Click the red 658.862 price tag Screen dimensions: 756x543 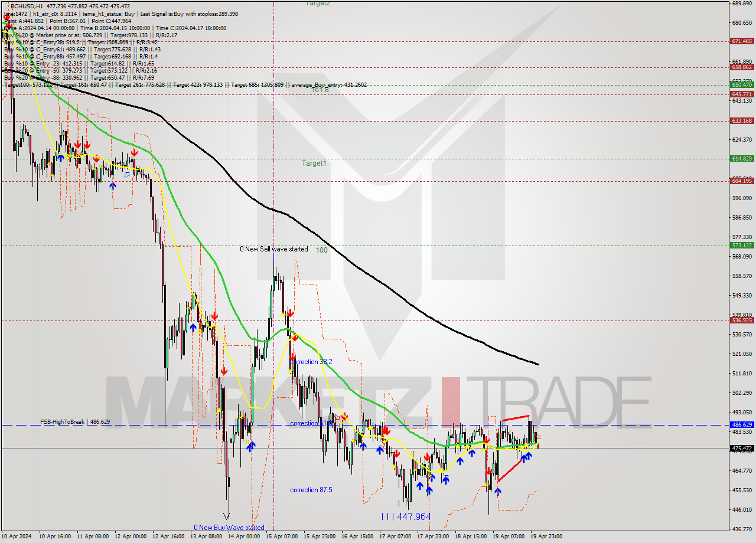(x=742, y=67)
